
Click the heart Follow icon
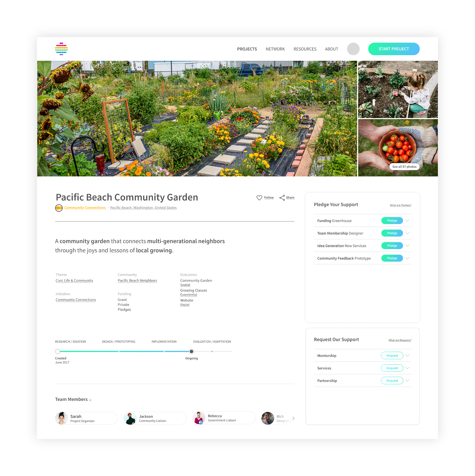point(259,198)
